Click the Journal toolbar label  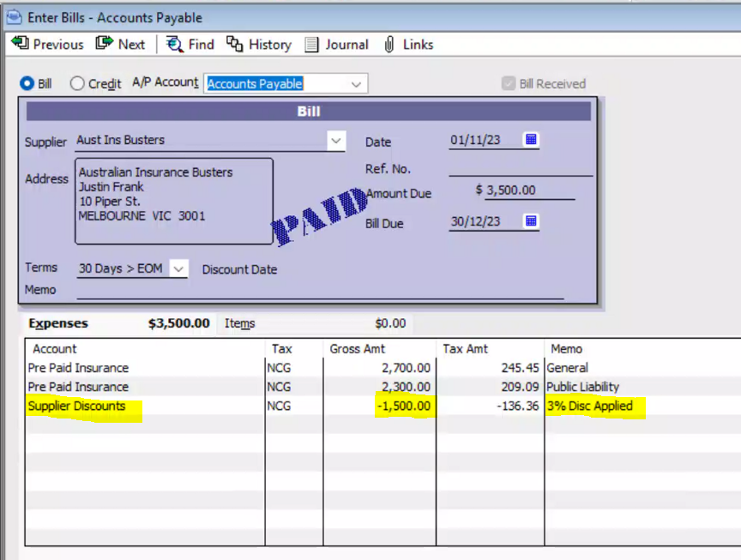coord(346,45)
